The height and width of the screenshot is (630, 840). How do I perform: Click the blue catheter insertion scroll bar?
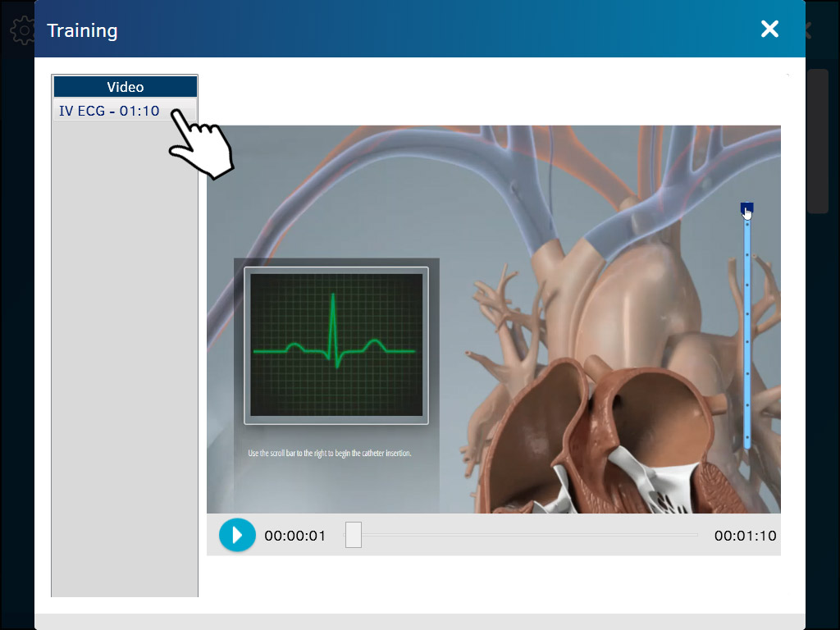pos(746,328)
